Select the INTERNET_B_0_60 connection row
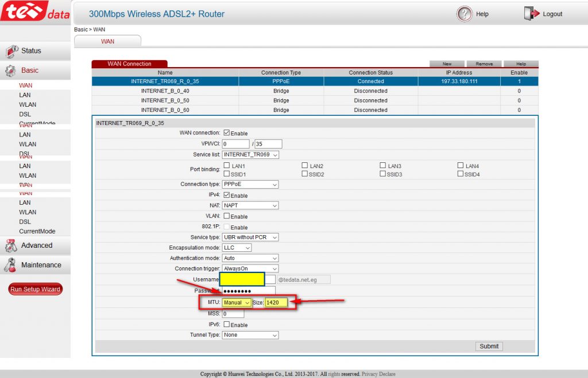The height and width of the screenshot is (378, 588). click(315, 110)
